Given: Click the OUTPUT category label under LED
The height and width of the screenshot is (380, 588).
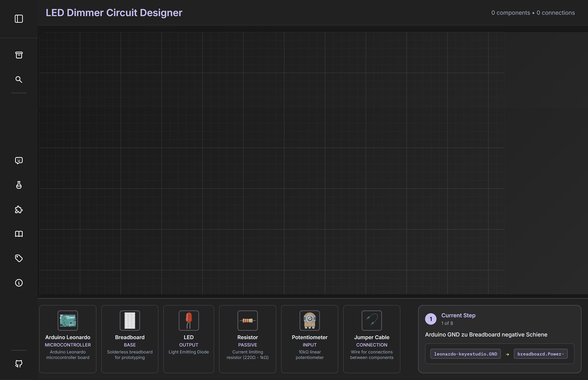Looking at the screenshot, I should click(189, 345).
